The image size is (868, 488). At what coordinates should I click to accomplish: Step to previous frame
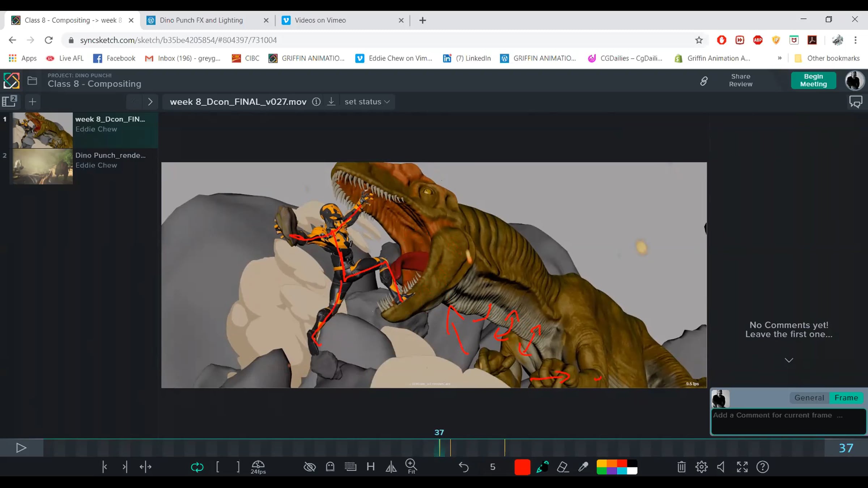(x=105, y=467)
